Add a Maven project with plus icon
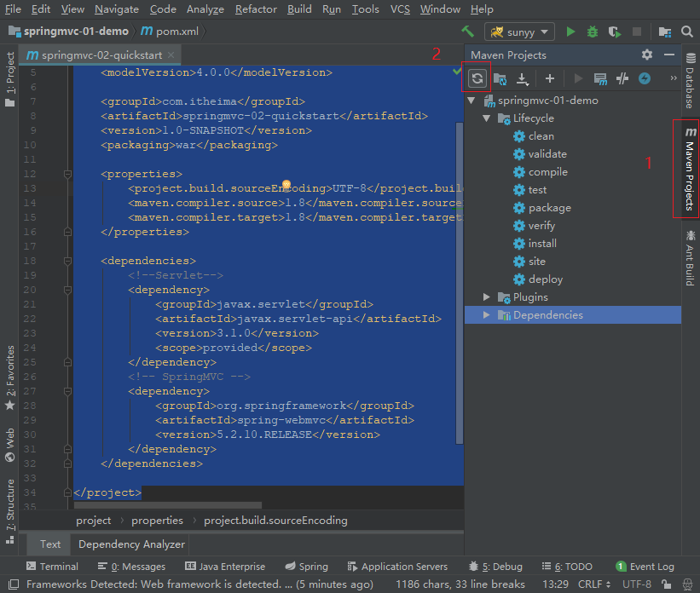The image size is (700, 593). click(x=550, y=79)
